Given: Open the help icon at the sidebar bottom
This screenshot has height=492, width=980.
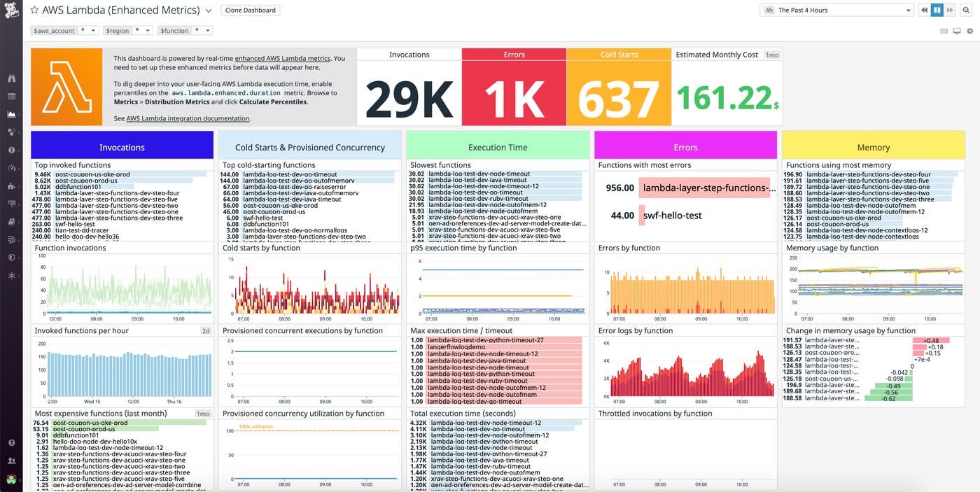Looking at the screenshot, I should click(11, 442).
